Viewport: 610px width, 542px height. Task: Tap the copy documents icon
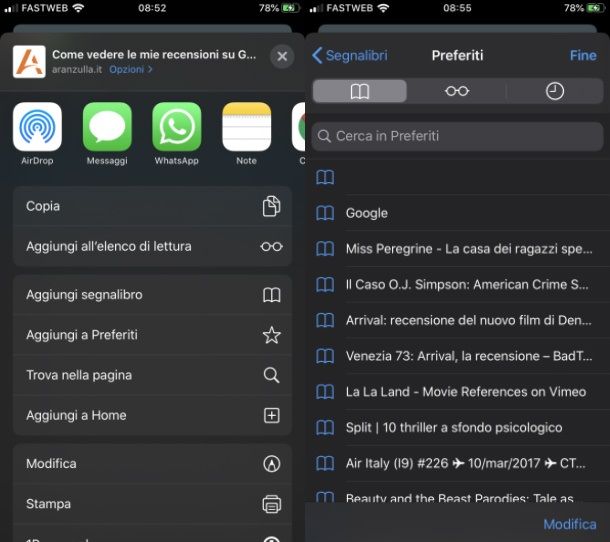[x=272, y=206]
